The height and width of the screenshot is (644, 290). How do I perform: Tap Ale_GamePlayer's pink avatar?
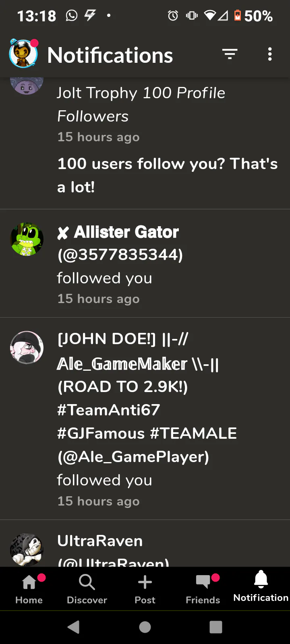point(27,347)
